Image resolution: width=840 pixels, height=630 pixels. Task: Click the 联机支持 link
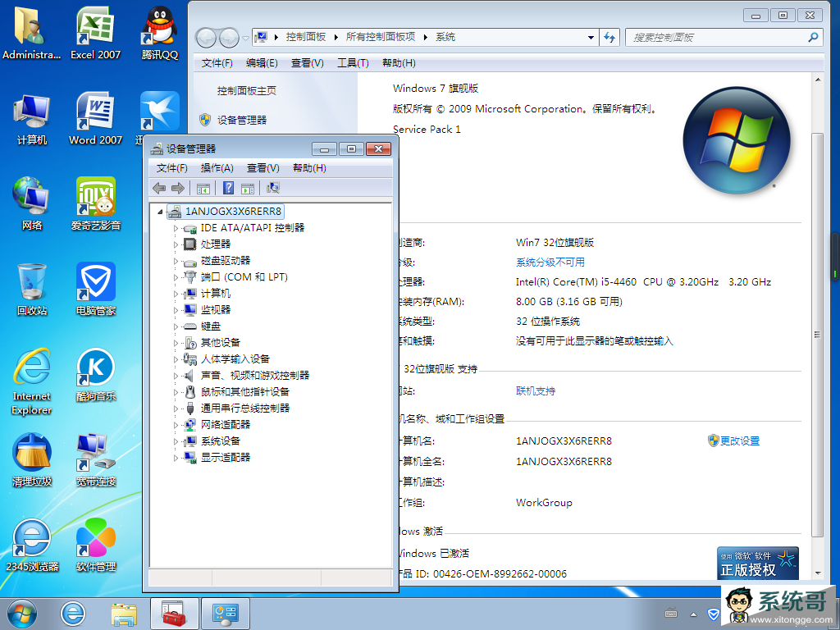(x=536, y=391)
